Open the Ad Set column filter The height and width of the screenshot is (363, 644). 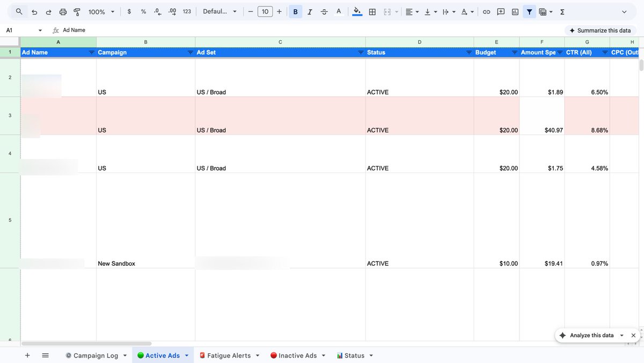361,53
